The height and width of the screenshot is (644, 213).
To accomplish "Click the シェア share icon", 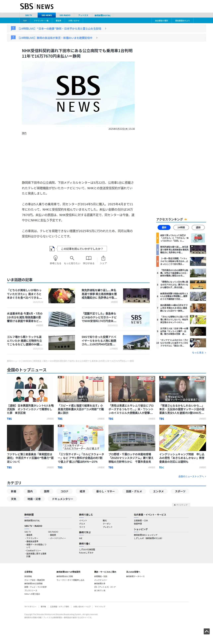I will (103, 258).
